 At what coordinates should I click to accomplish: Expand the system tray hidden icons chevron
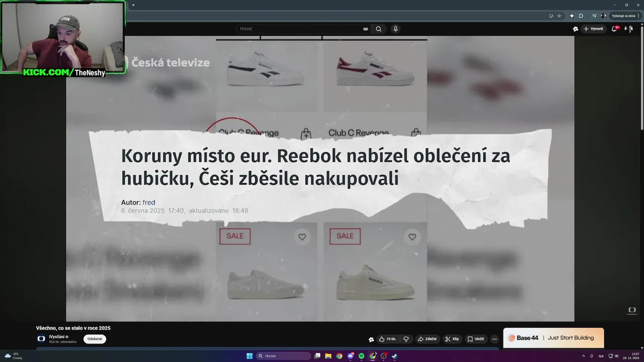click(584, 356)
